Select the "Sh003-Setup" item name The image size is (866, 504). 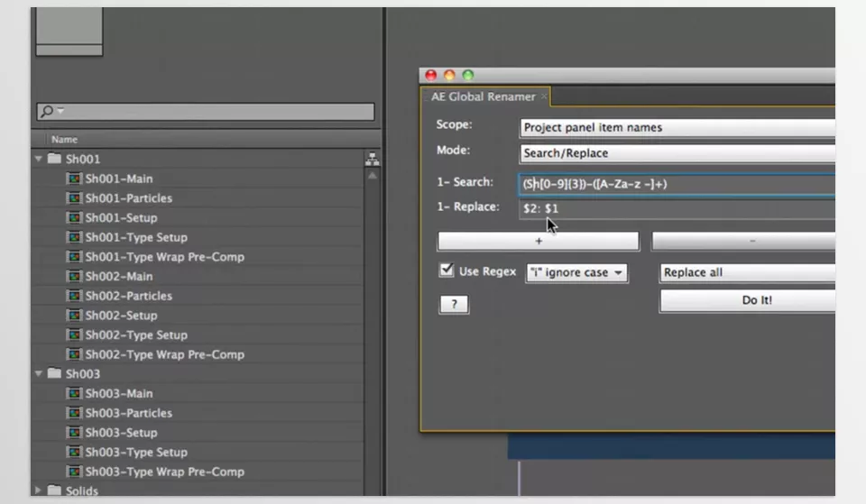pos(121,432)
